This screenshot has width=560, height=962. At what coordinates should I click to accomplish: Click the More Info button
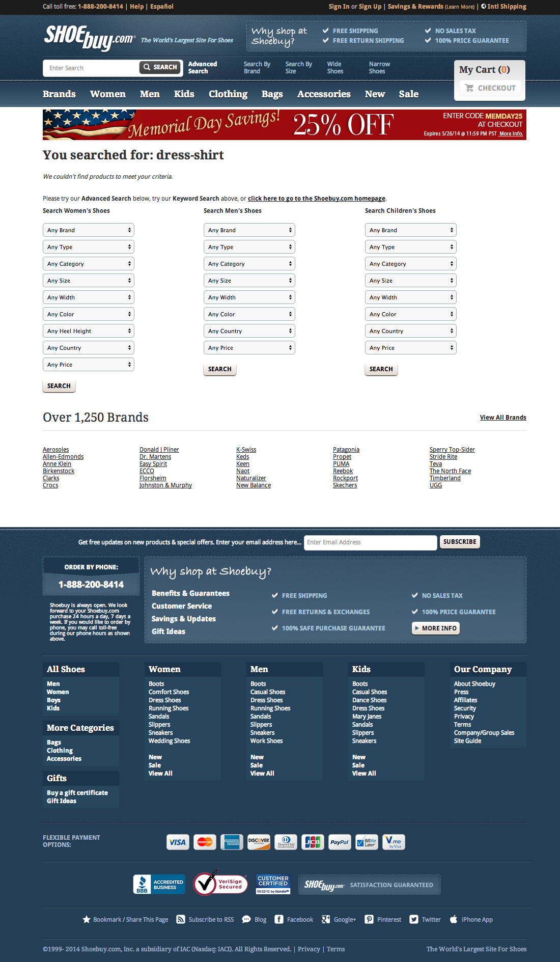click(x=436, y=628)
